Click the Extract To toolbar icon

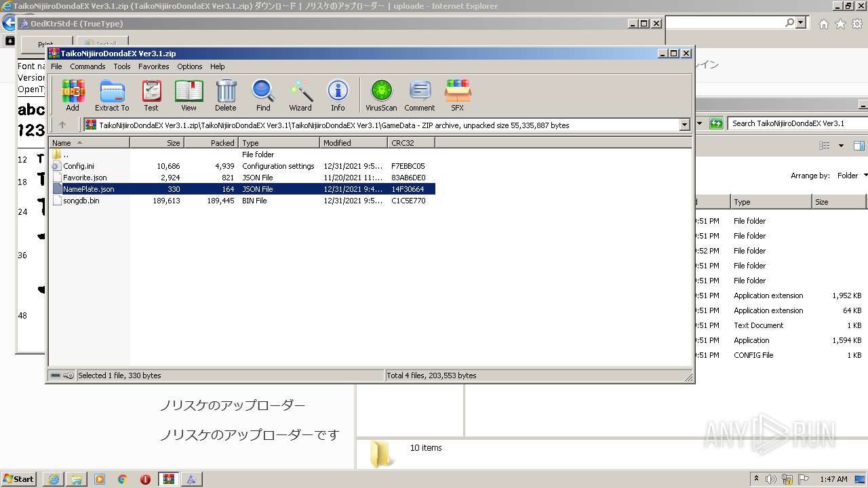(112, 95)
